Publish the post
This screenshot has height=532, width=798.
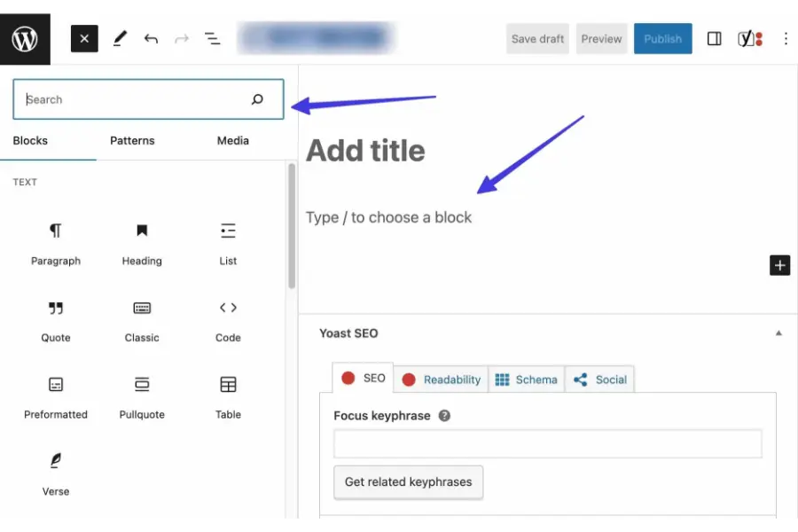(x=662, y=39)
